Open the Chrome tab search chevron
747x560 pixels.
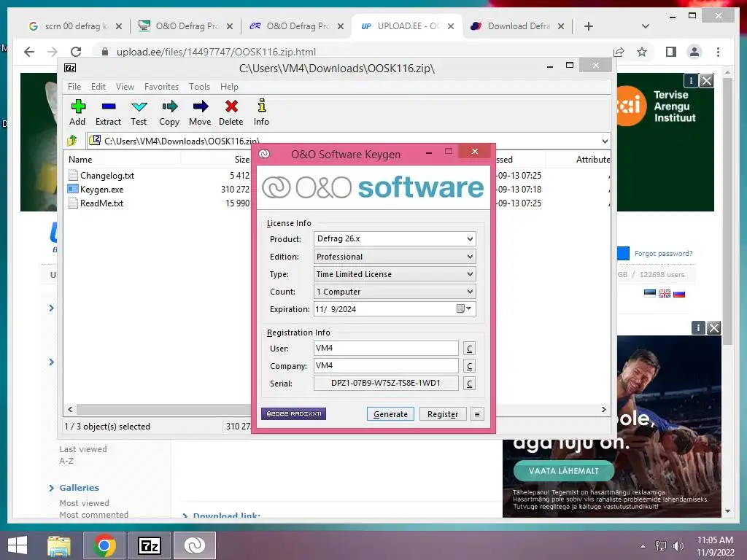point(645,26)
